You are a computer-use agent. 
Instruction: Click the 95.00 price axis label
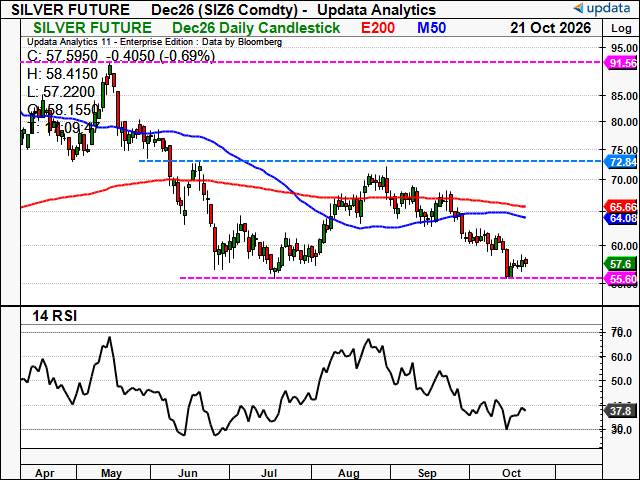[x=624, y=48]
